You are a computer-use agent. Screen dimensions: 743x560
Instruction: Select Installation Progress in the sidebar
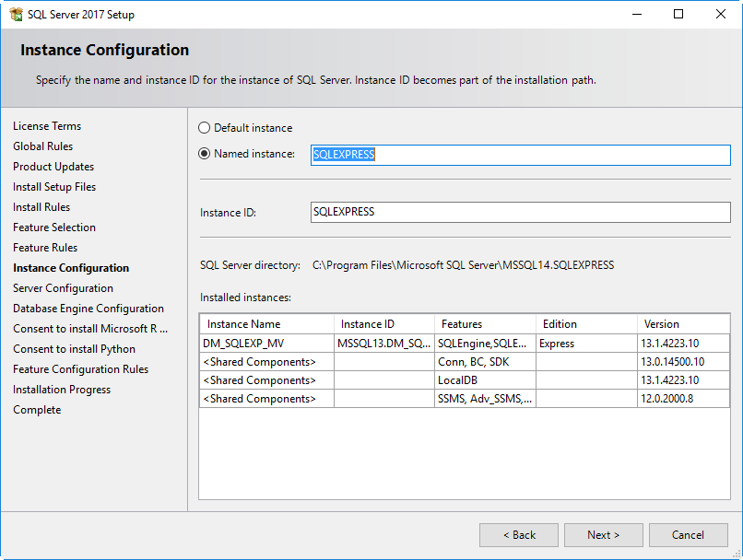click(x=62, y=390)
